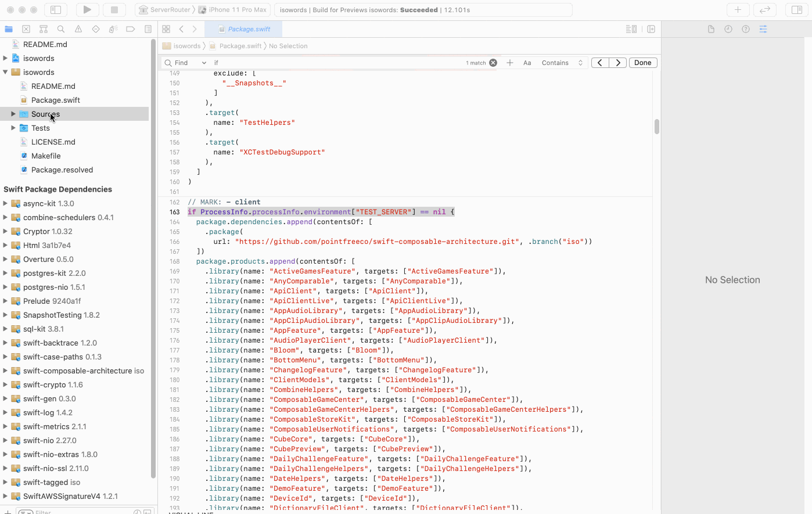Select README.md at top of navigator
Viewport: 812px width, 514px height.
click(45, 44)
